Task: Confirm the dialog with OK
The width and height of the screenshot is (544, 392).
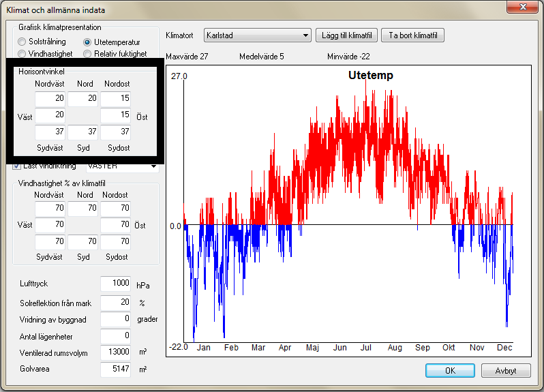Action: [x=450, y=370]
